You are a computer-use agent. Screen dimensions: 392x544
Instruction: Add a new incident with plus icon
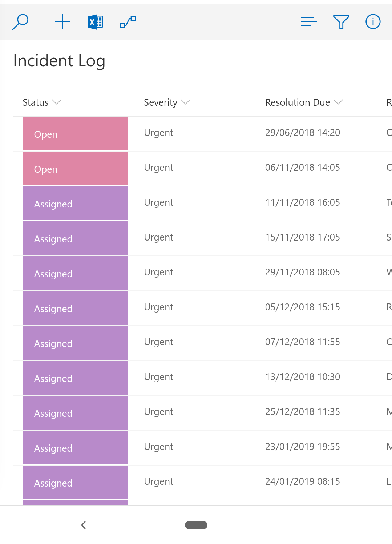[62, 22]
